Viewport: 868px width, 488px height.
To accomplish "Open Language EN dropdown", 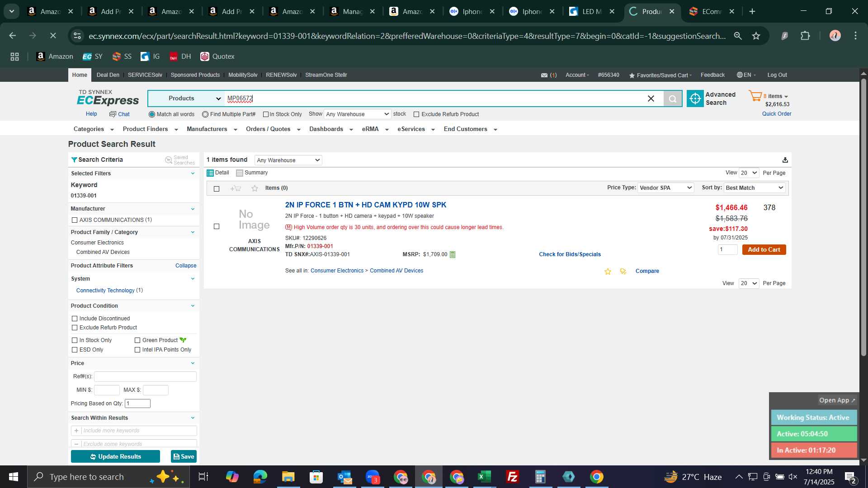I will 746,75.
